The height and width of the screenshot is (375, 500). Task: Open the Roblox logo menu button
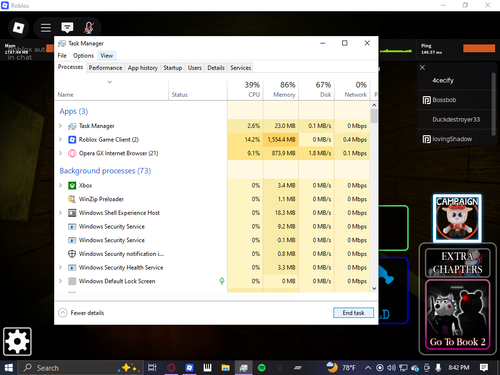click(18, 27)
